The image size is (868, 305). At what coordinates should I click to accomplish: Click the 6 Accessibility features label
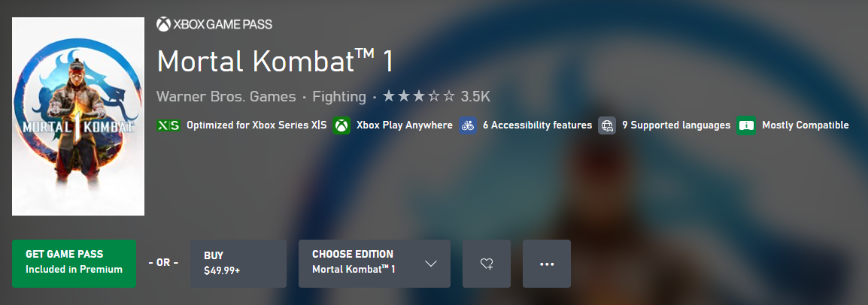[x=537, y=125]
